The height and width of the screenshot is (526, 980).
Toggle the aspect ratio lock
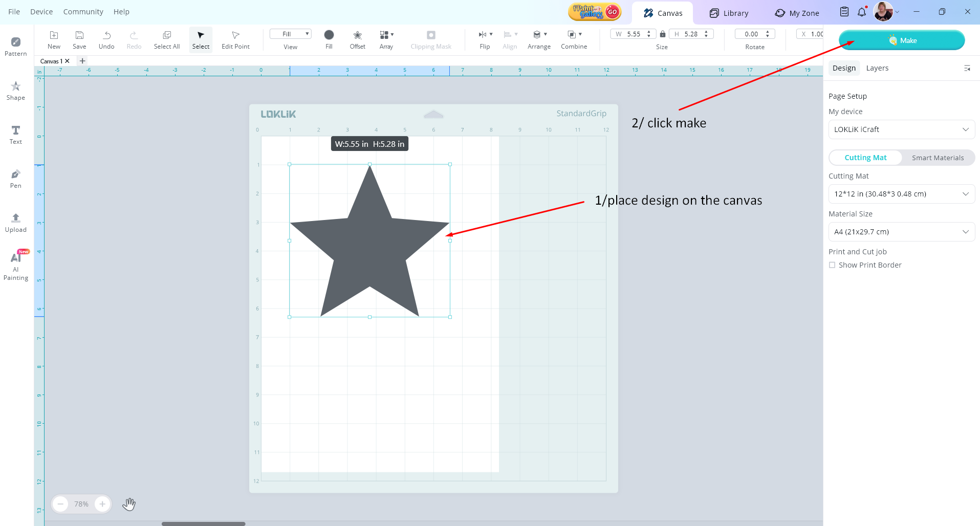(x=663, y=34)
